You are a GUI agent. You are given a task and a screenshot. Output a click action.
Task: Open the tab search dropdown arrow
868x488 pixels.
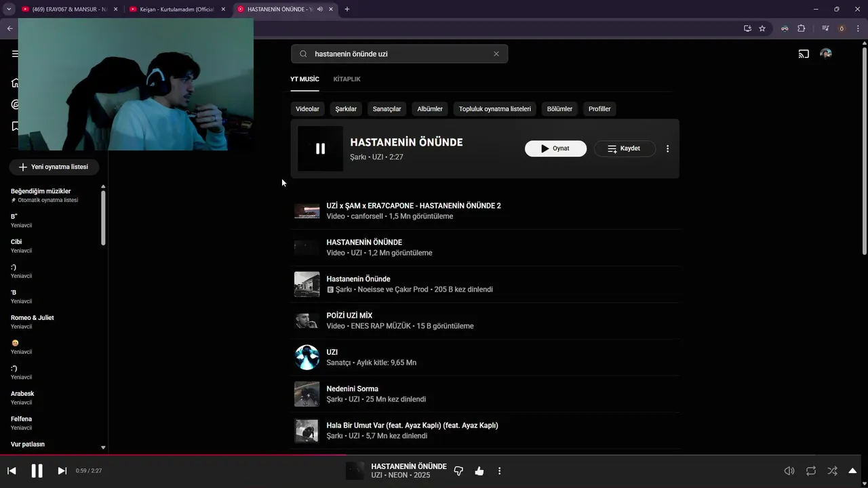[9, 9]
